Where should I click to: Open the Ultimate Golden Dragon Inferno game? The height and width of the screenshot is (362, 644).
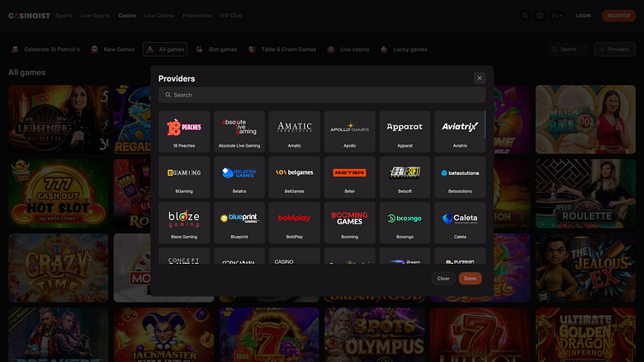585,335
